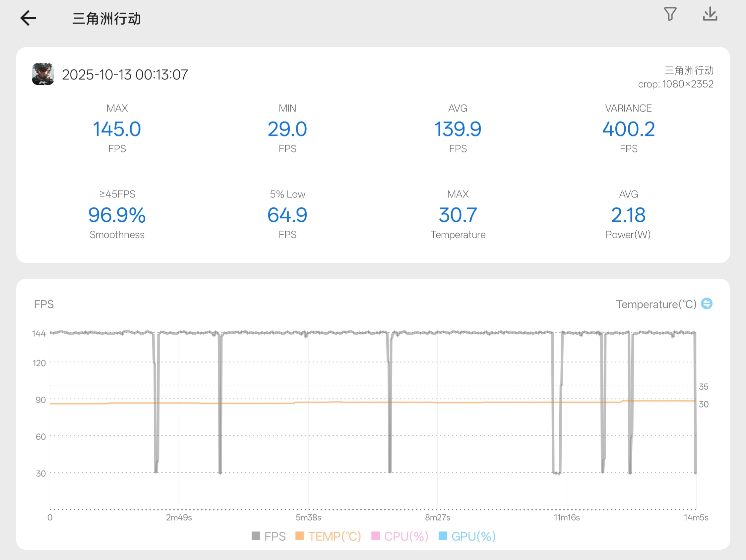This screenshot has height=560, width=746.
Task: Click the gray FPS legend swatch
Action: [256, 536]
